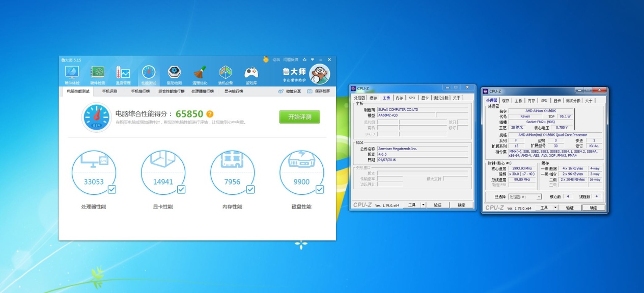The height and width of the screenshot is (293, 644).
Task: Click the gold medal icon in Ludashi title bar
Action: click(x=266, y=60)
